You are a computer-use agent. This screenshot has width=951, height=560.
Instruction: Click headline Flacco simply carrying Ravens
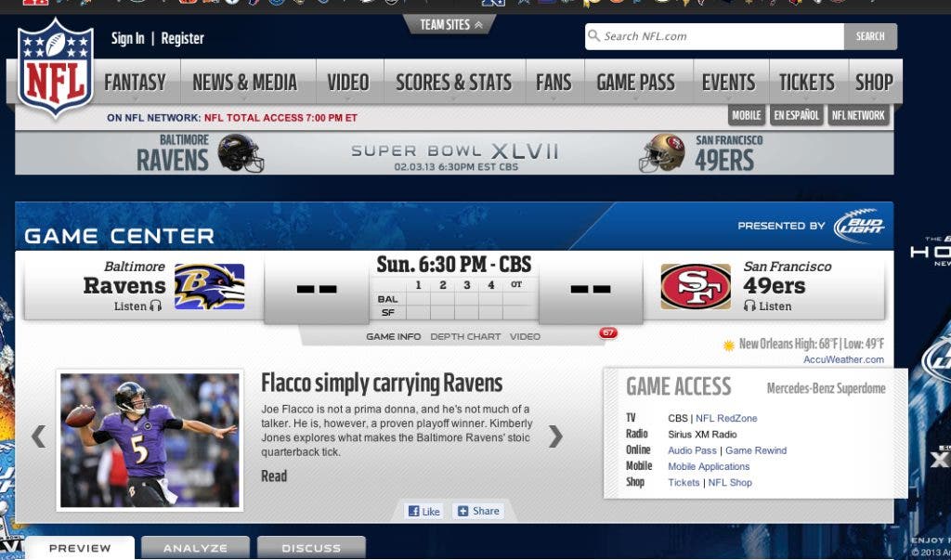pos(382,384)
